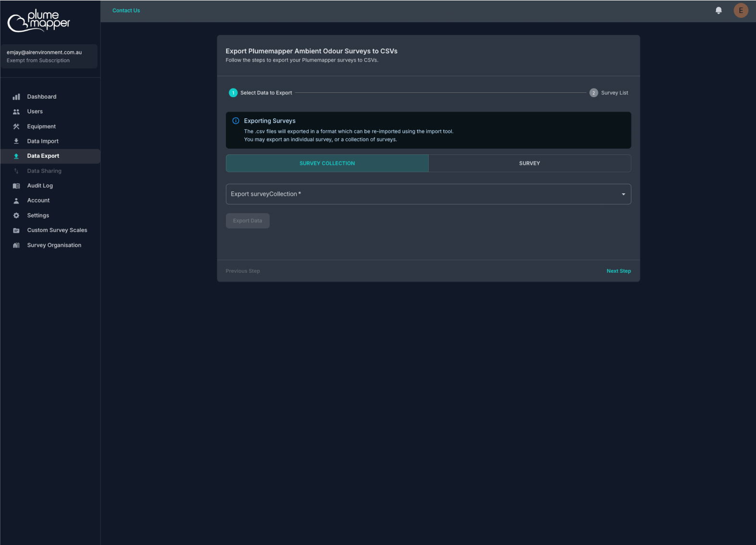Open Custom Survey Scales
Screen dimensions: 756x545
pyautogui.click(x=50, y=230)
